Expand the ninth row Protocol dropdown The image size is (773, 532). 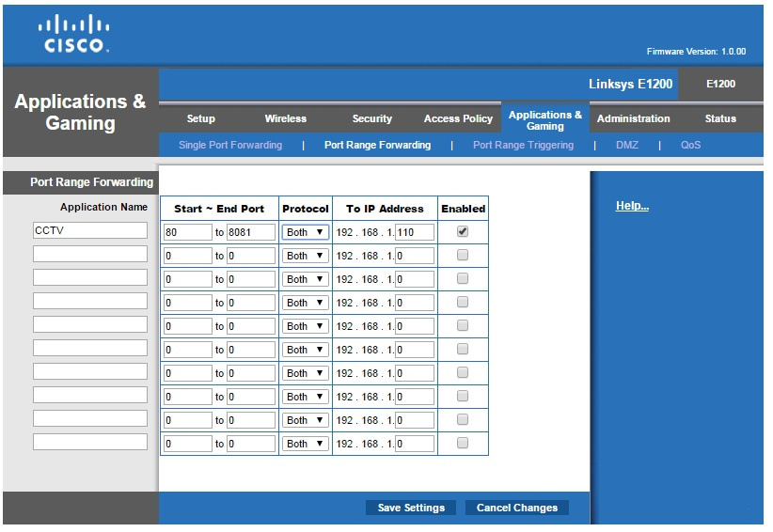306,420
